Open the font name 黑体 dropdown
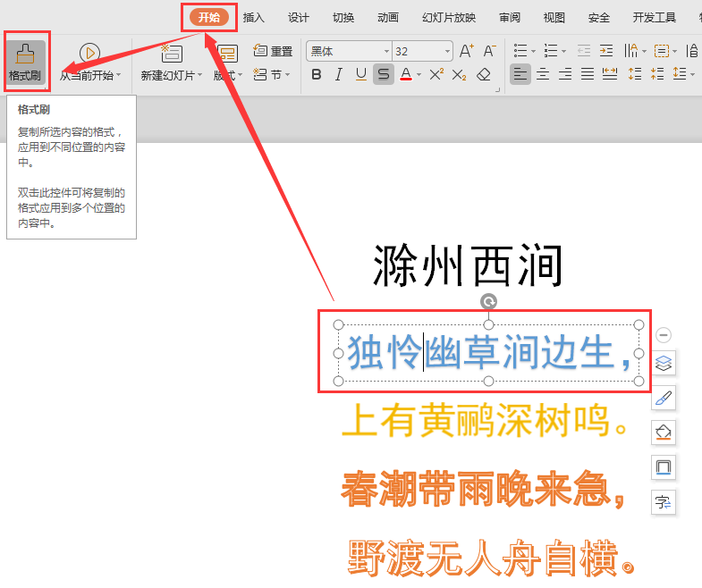Image resolution: width=702 pixels, height=588 pixels. tap(386, 52)
